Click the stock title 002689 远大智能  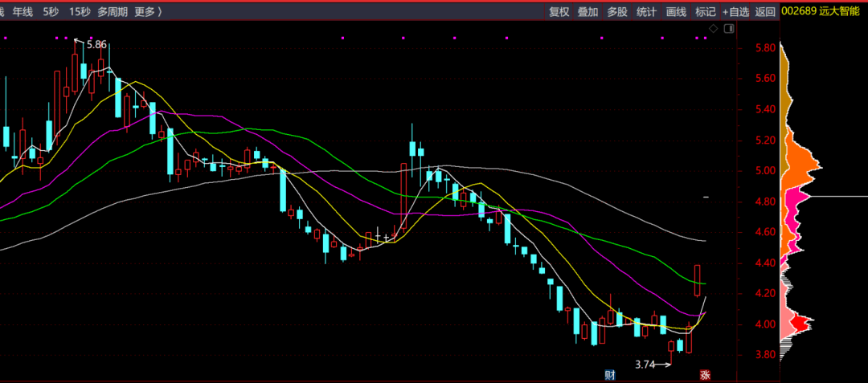pos(821,10)
